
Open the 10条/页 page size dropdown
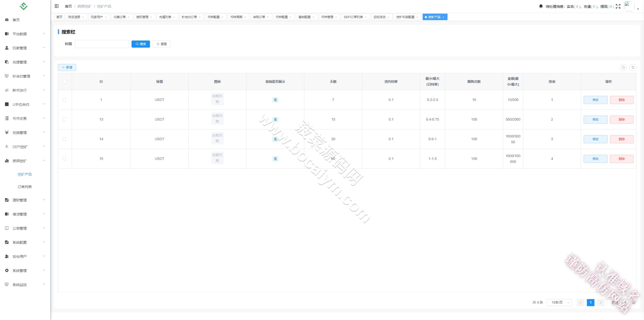point(559,302)
